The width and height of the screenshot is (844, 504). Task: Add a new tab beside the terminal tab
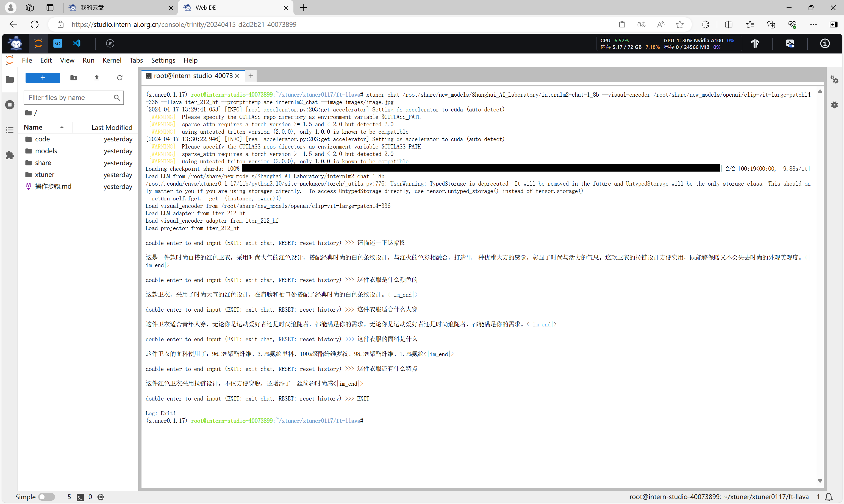pos(251,76)
